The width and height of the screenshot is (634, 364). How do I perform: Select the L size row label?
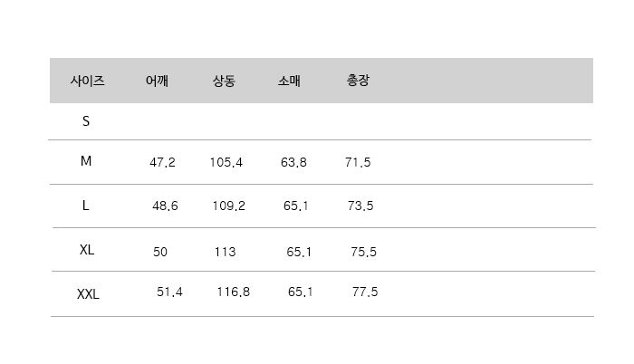point(86,206)
